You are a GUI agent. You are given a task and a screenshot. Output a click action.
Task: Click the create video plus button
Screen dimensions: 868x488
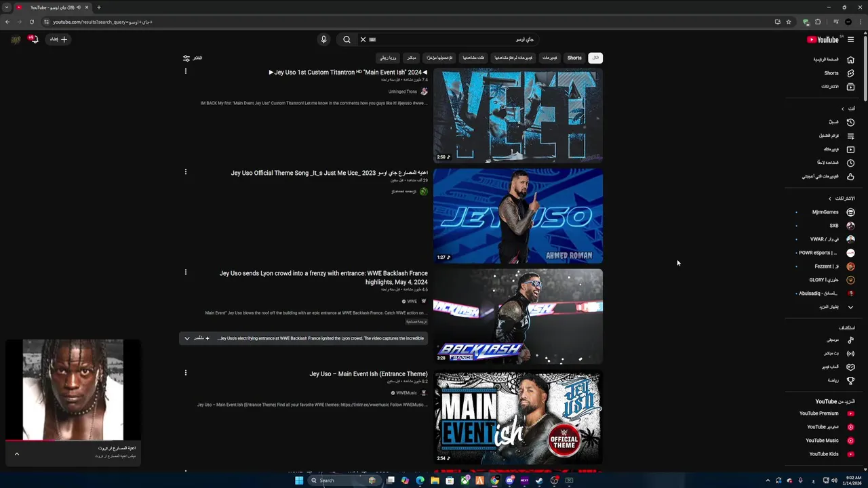58,39
